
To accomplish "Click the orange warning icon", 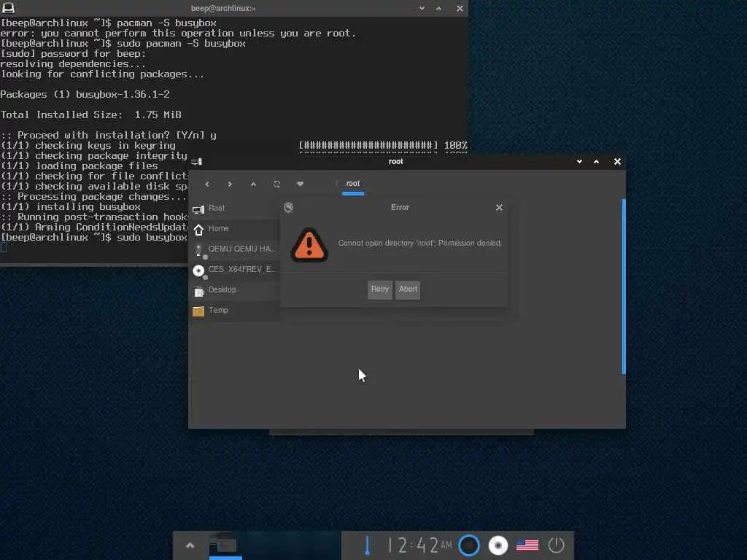I will [309, 245].
